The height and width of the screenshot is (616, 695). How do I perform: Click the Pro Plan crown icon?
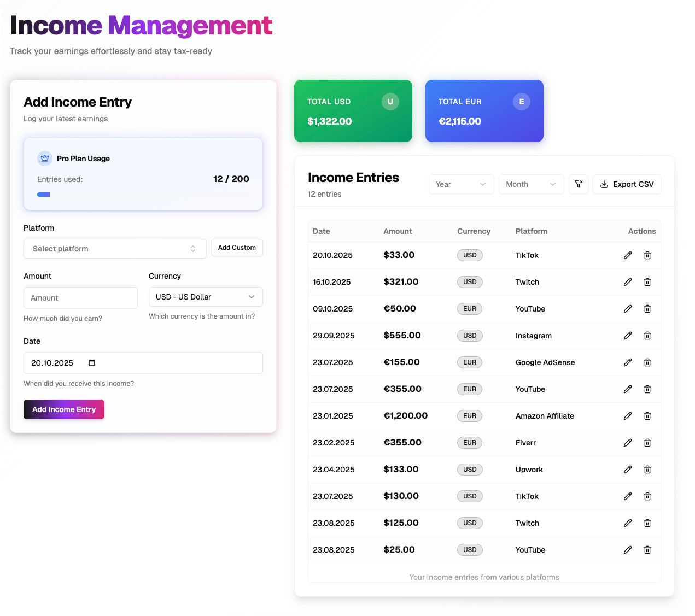click(44, 159)
